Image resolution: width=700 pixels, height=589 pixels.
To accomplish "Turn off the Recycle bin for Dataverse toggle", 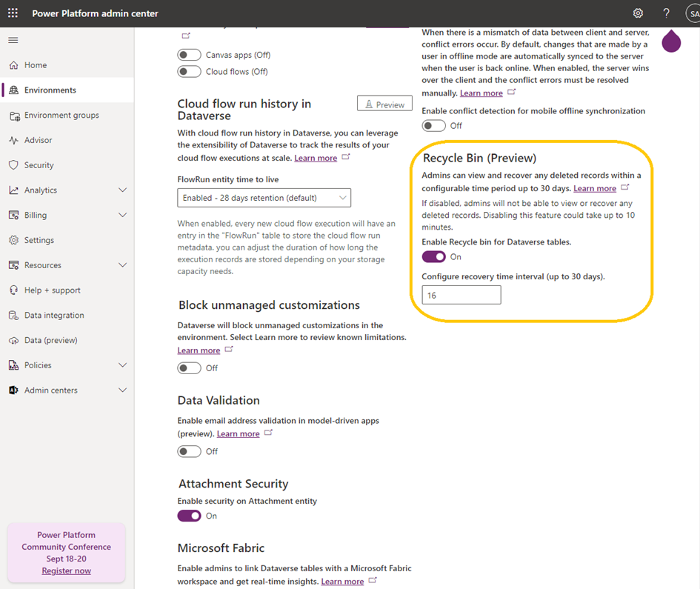I will 433,257.
